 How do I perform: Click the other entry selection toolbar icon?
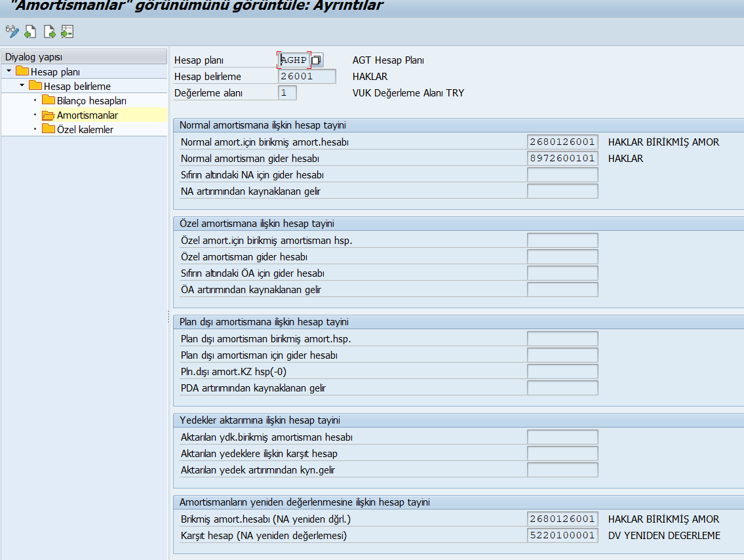[68, 31]
